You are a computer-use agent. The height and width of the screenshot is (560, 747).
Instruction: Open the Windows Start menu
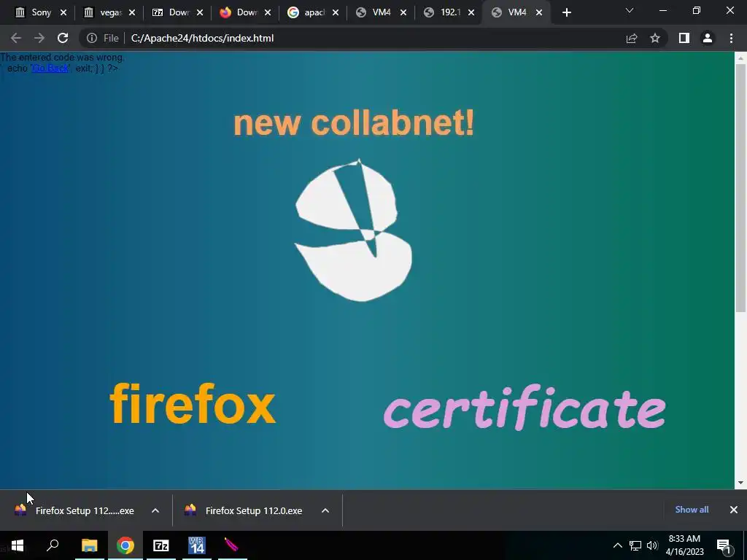[x=18, y=545]
